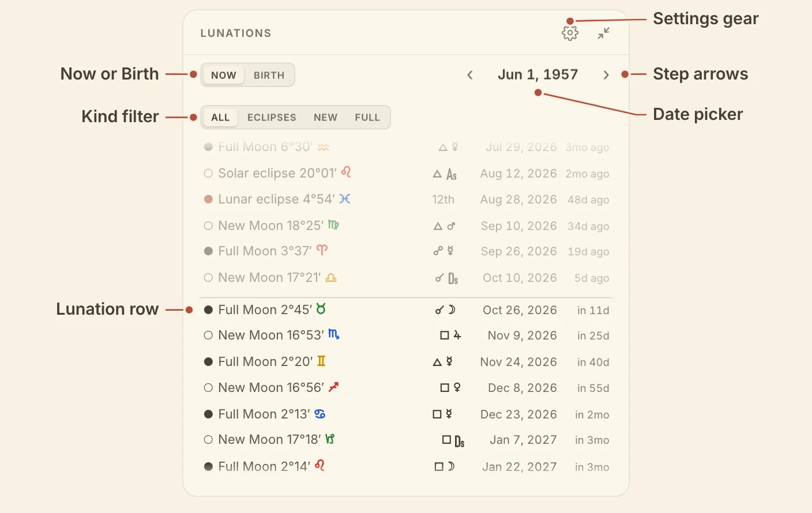Select New Moon 16°56′ row
Image resolution: width=812 pixels, height=513 pixels.
coord(406,388)
